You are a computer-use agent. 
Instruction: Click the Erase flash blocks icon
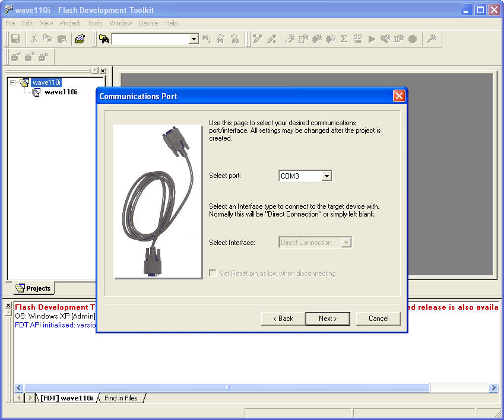289,39
